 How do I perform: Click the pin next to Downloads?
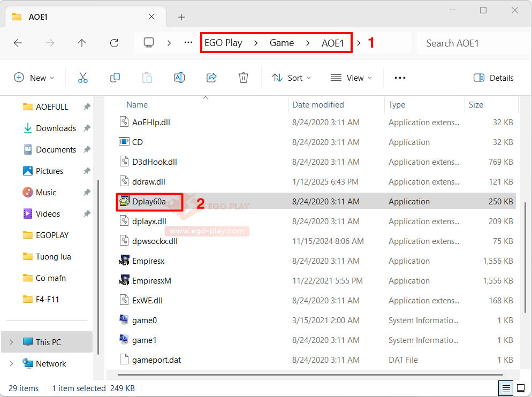pyautogui.click(x=87, y=128)
